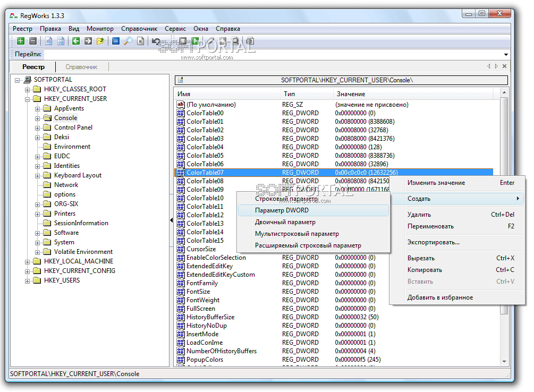Click the green plus toolbar icon

pos(21,41)
